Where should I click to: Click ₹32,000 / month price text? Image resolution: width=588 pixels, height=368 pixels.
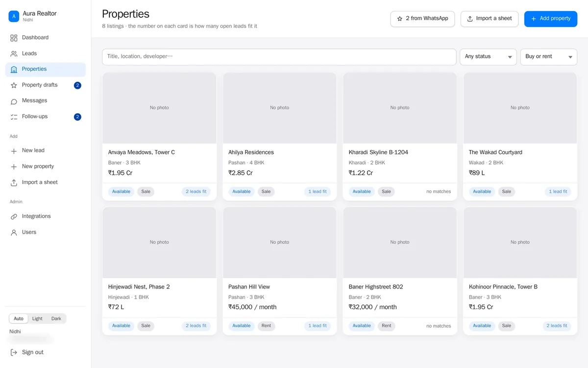373,307
